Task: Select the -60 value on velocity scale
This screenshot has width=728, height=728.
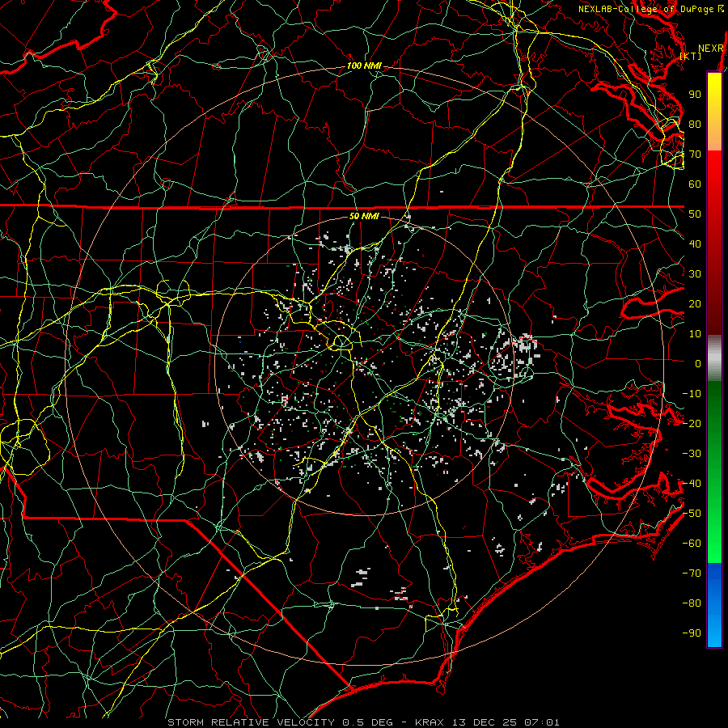Action: point(692,544)
